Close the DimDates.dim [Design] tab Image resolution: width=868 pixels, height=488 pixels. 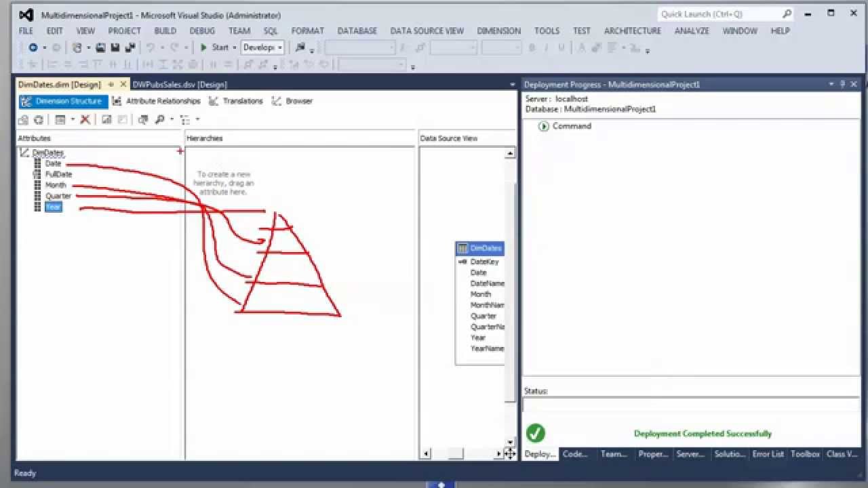coord(123,85)
